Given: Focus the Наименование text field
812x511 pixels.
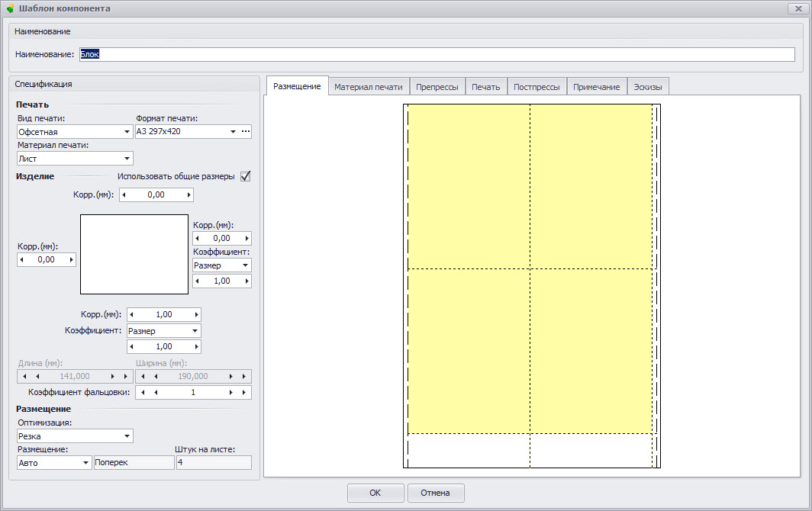Looking at the screenshot, I should [437, 54].
